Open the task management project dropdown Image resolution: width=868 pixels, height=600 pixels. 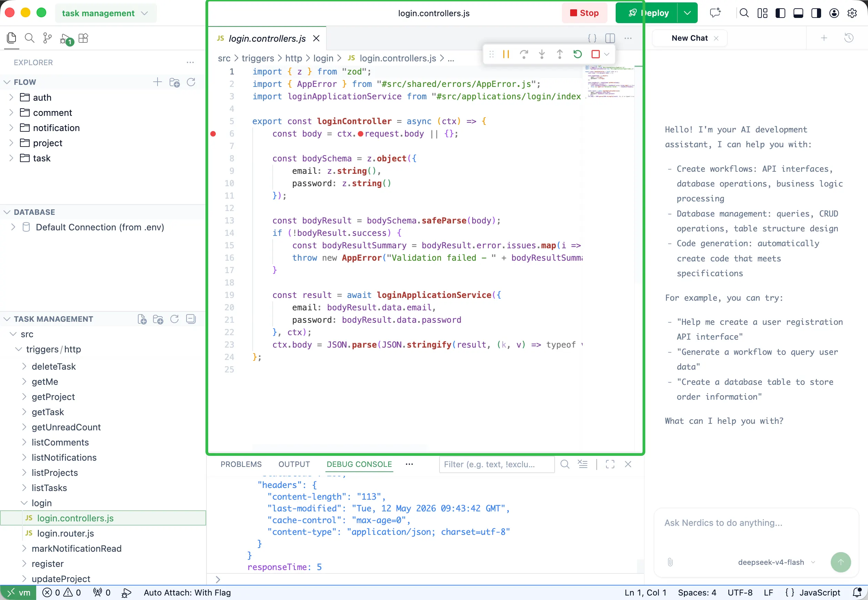coord(105,13)
